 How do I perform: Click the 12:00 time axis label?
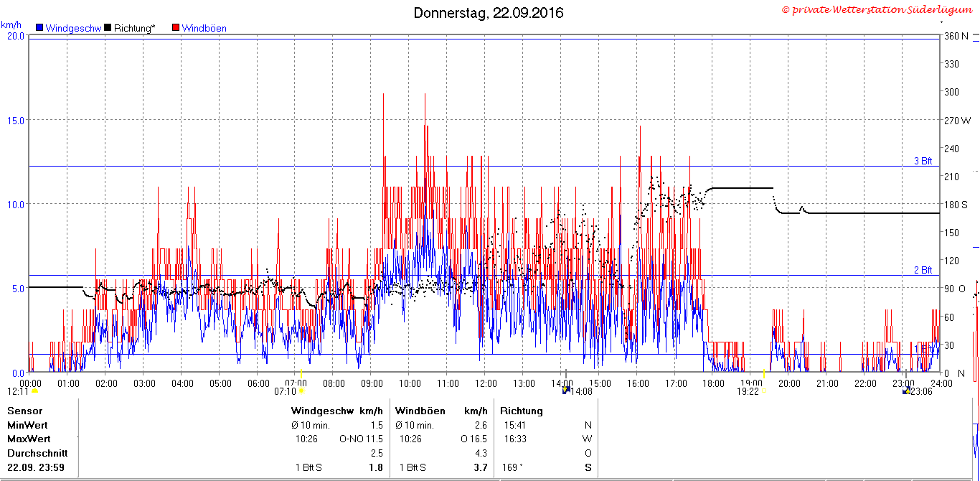[x=485, y=383]
